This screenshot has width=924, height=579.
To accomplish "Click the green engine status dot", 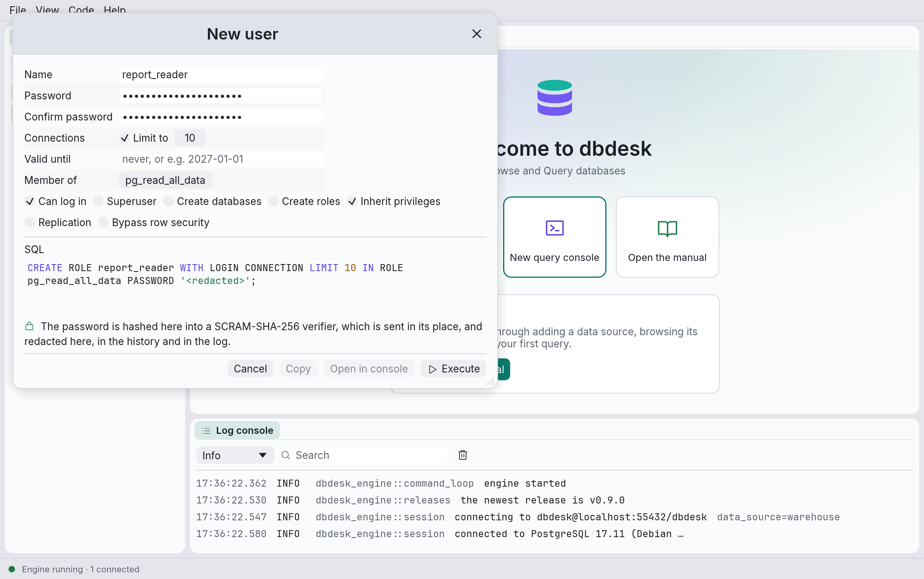I will (x=12, y=569).
